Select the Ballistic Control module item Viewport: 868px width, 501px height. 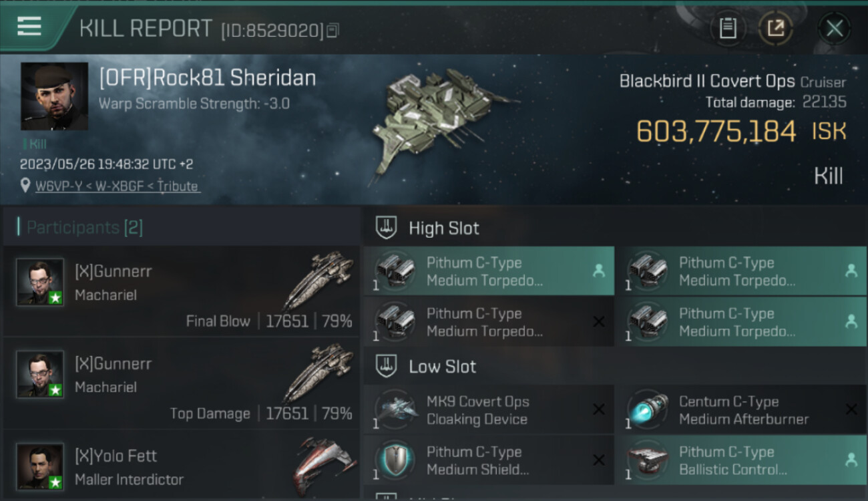(741, 460)
